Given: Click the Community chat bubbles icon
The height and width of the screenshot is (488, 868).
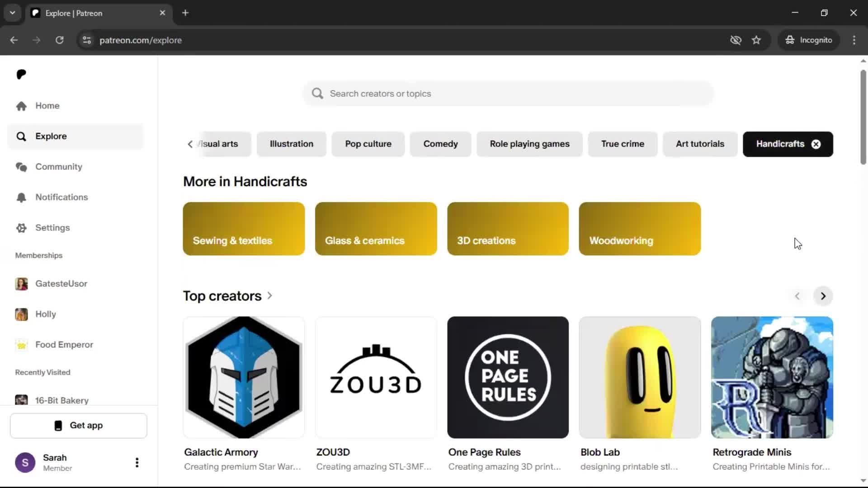Looking at the screenshot, I should 21,167.
